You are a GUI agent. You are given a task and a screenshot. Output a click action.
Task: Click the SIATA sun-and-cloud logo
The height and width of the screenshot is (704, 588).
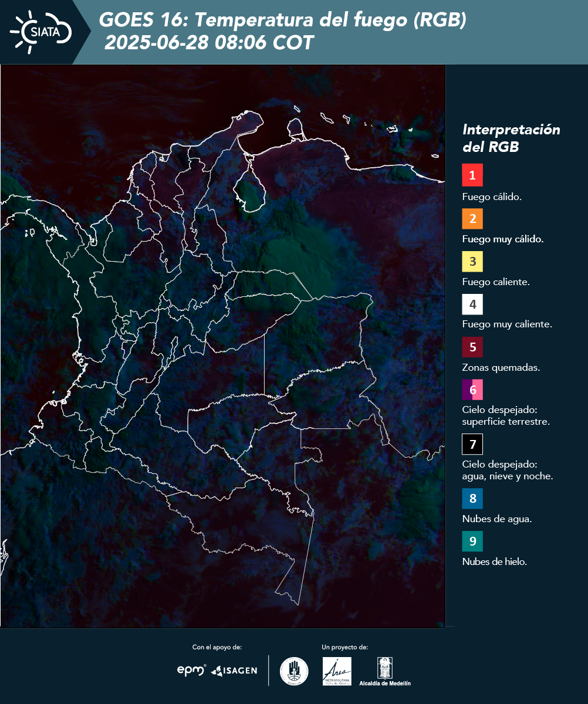(x=41, y=32)
